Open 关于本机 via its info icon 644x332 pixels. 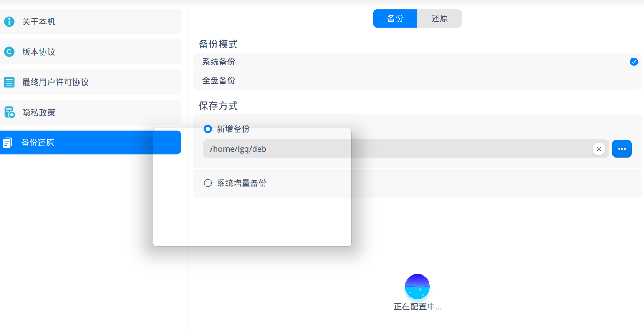[x=9, y=22]
